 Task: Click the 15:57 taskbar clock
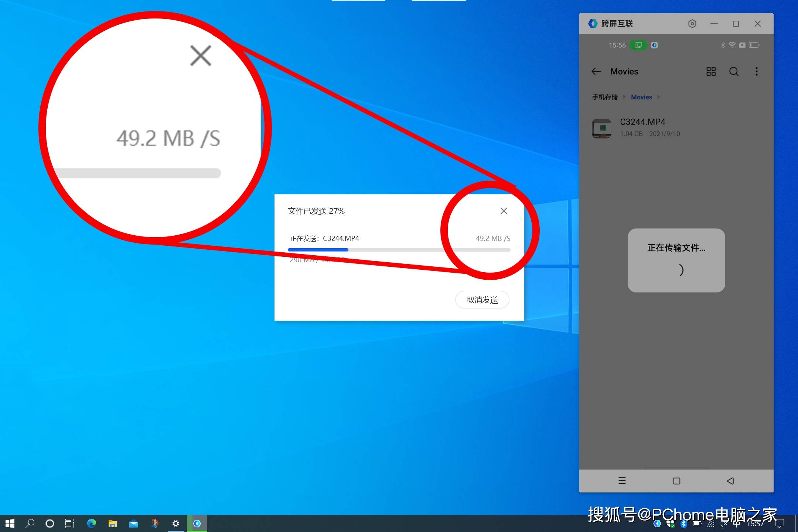[756, 524]
